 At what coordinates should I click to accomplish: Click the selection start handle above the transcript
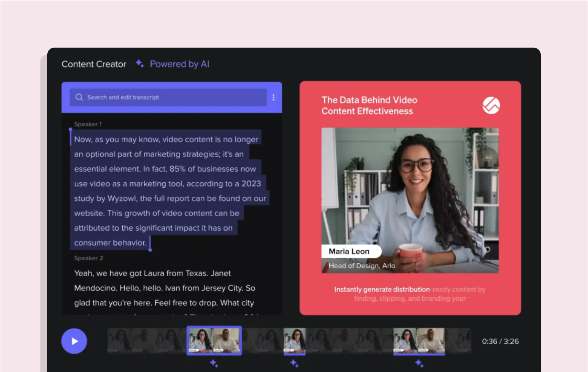[71, 129]
